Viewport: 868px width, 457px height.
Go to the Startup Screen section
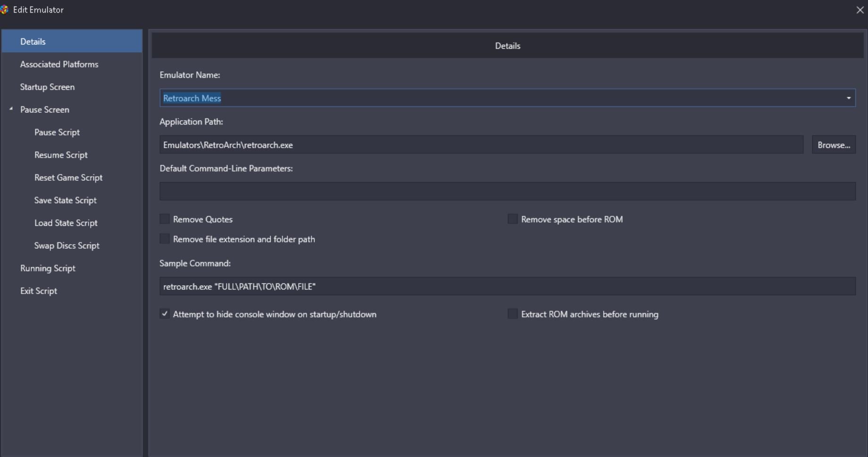click(x=72, y=87)
